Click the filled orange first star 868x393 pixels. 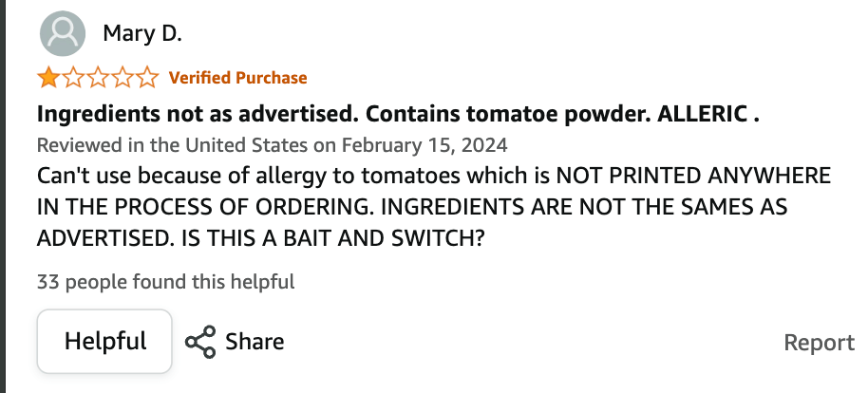(x=47, y=78)
